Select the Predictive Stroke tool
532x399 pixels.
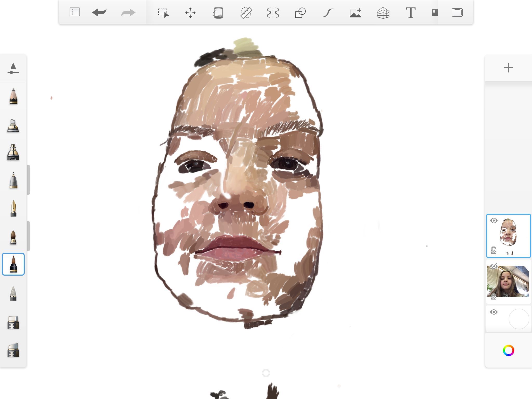click(328, 12)
